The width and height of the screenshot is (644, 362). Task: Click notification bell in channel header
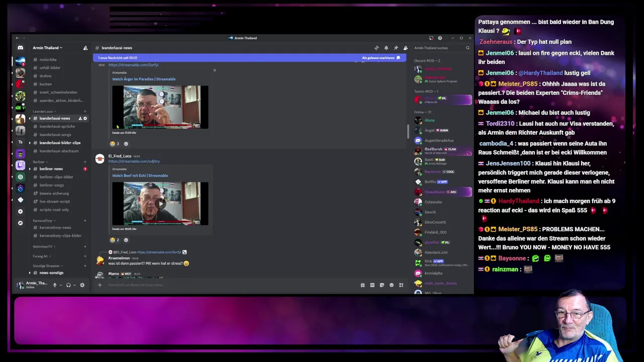coord(386,48)
